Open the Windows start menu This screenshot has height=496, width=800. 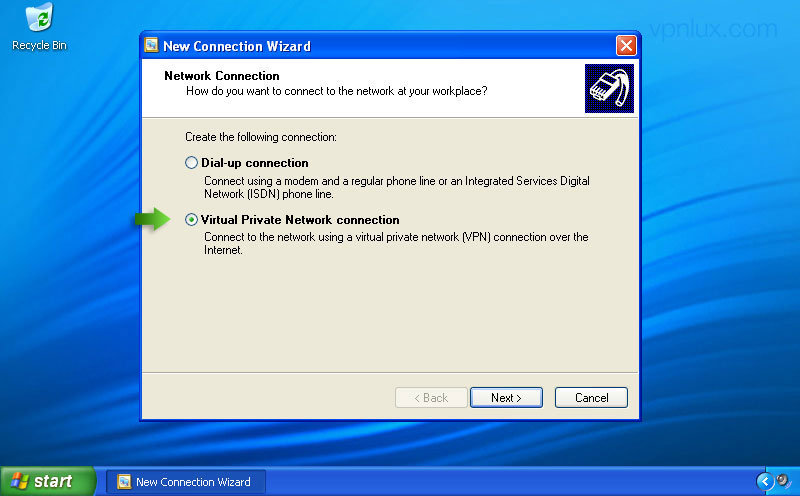tap(48, 481)
